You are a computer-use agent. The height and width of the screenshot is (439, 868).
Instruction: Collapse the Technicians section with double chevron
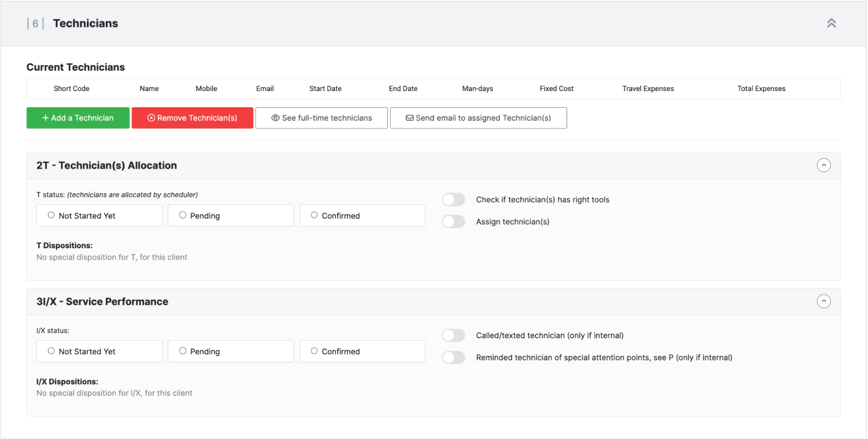pyautogui.click(x=831, y=23)
